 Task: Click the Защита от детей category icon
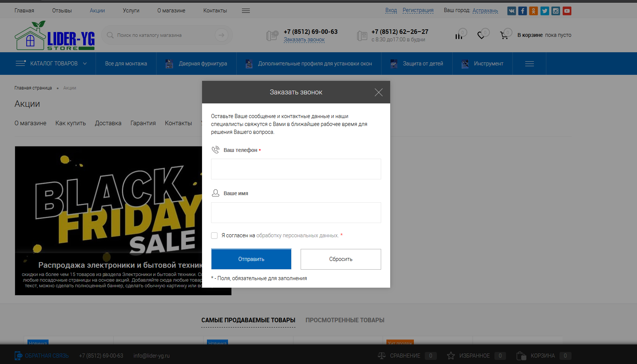394,64
